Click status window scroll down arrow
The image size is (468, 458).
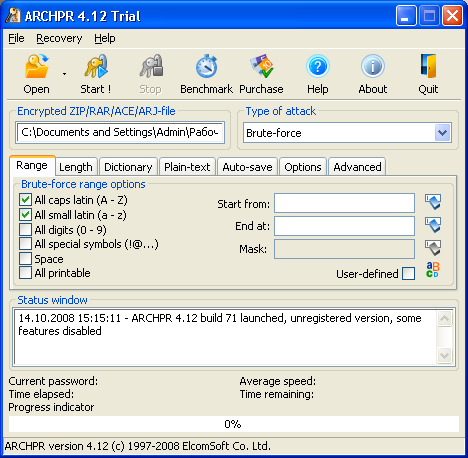444,356
